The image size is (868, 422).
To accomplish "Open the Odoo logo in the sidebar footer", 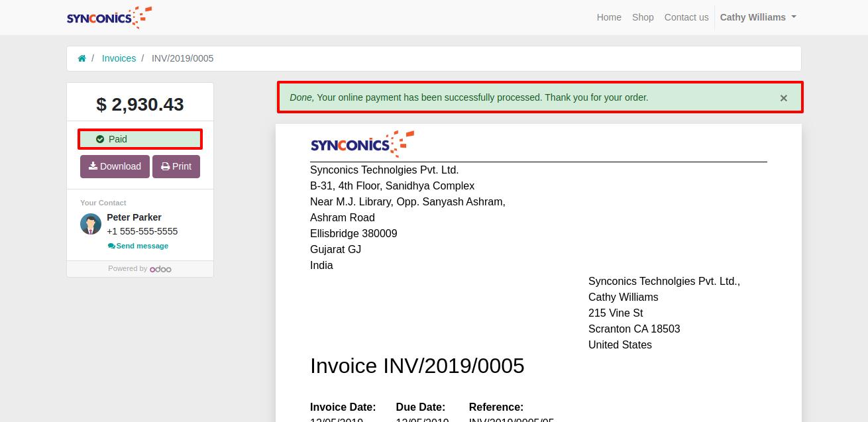I will point(160,269).
